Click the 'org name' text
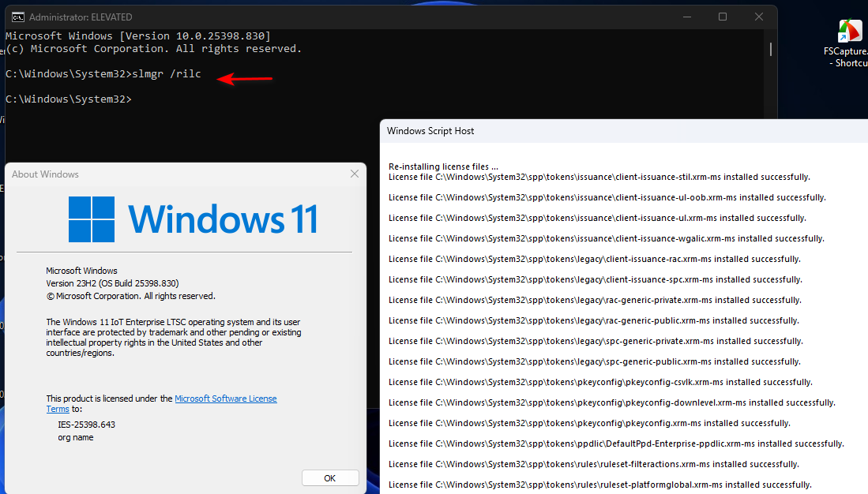Image resolution: width=868 pixels, height=494 pixels. coord(75,437)
